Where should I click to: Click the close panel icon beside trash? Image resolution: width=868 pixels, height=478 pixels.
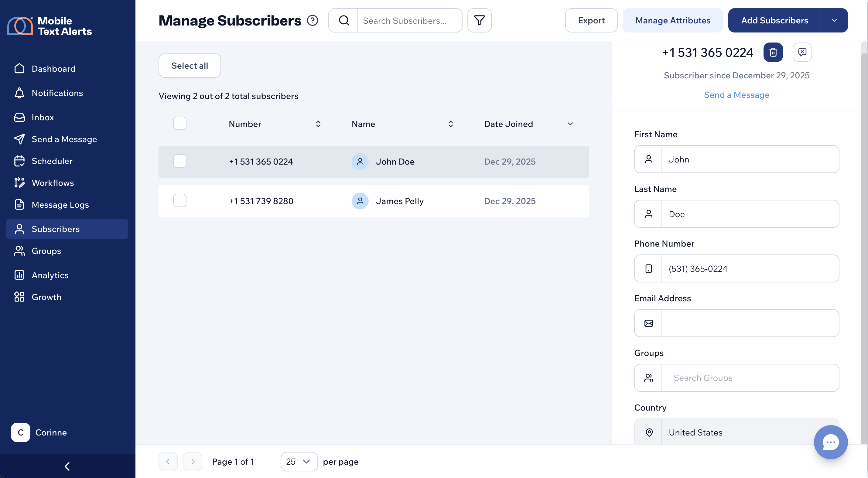coord(802,52)
